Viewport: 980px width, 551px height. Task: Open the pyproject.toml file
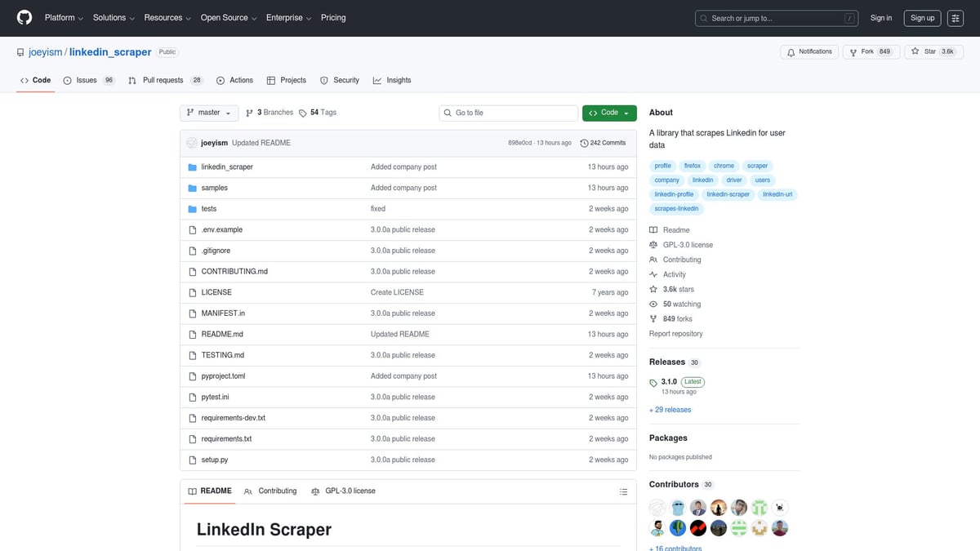click(223, 376)
